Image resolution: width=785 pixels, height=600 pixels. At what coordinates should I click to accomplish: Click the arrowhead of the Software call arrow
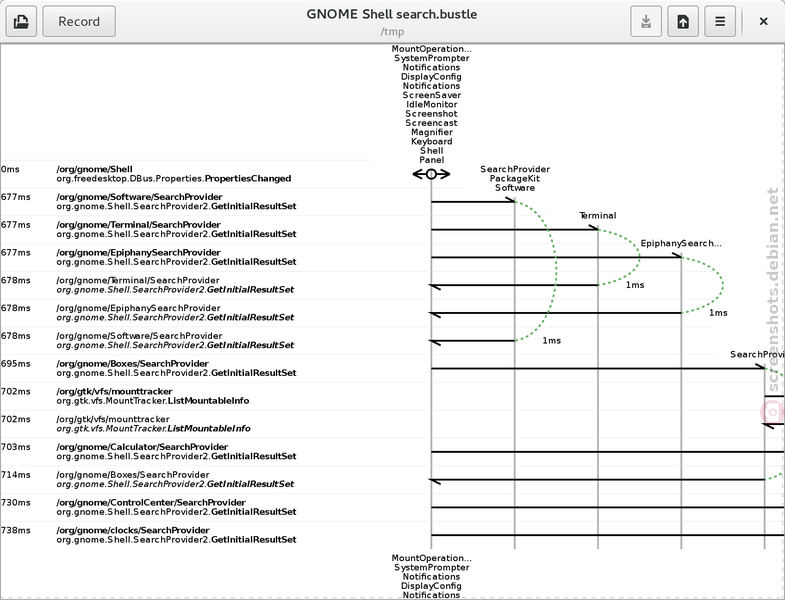510,200
